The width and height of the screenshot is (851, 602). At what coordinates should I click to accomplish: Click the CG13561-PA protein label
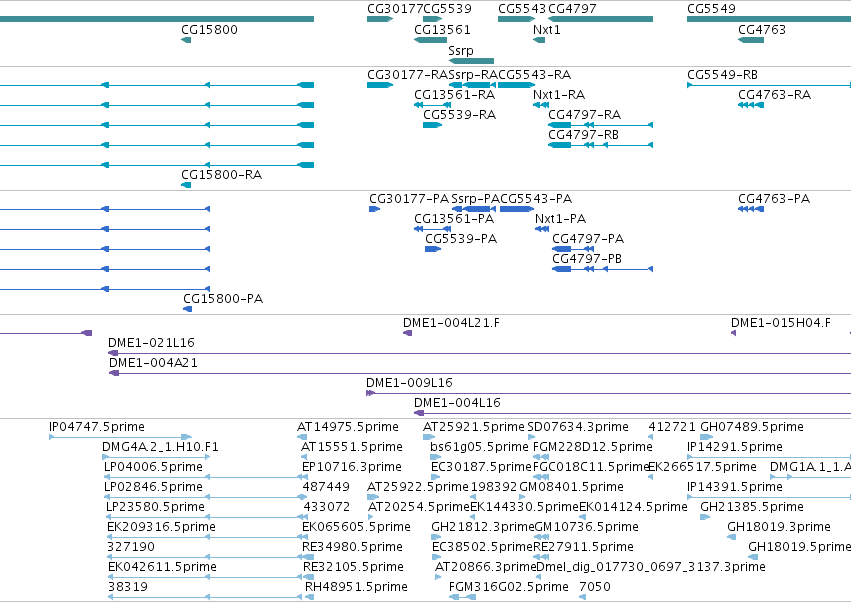(x=454, y=219)
